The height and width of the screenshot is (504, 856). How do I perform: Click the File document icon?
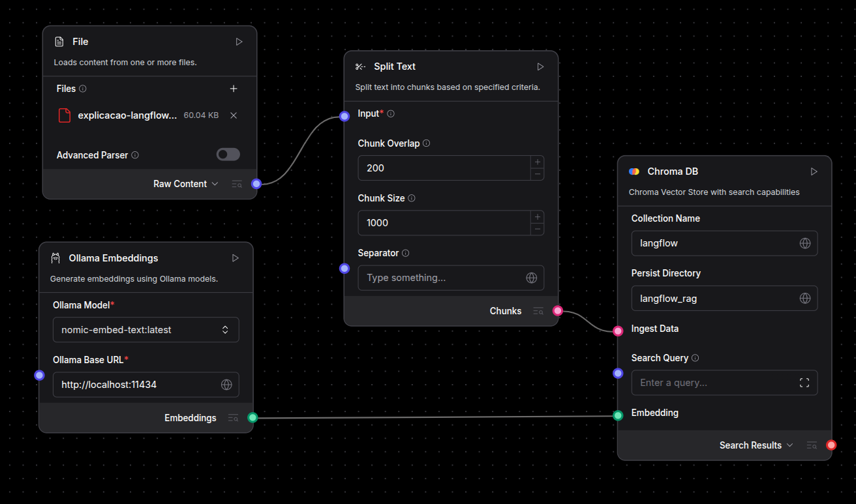59,42
